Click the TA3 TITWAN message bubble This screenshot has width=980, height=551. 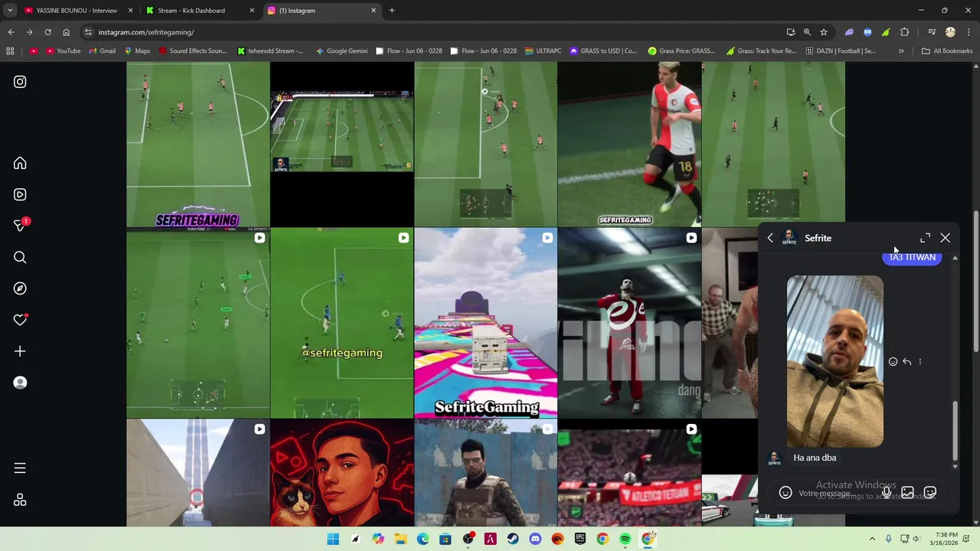pyautogui.click(x=912, y=258)
